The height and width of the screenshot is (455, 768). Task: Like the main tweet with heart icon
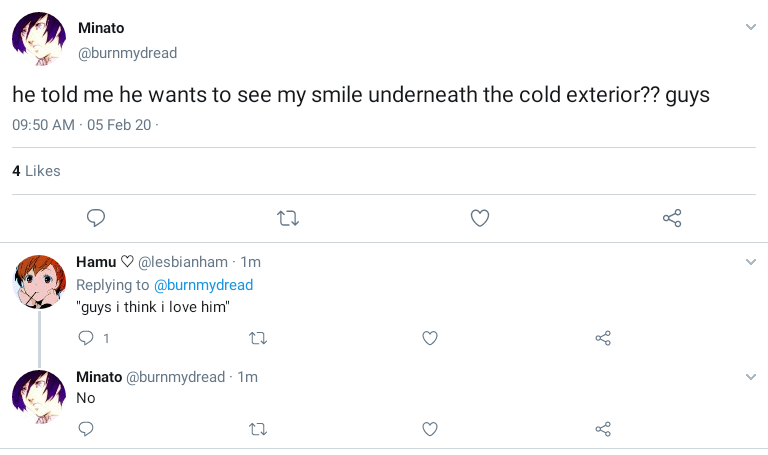480,218
